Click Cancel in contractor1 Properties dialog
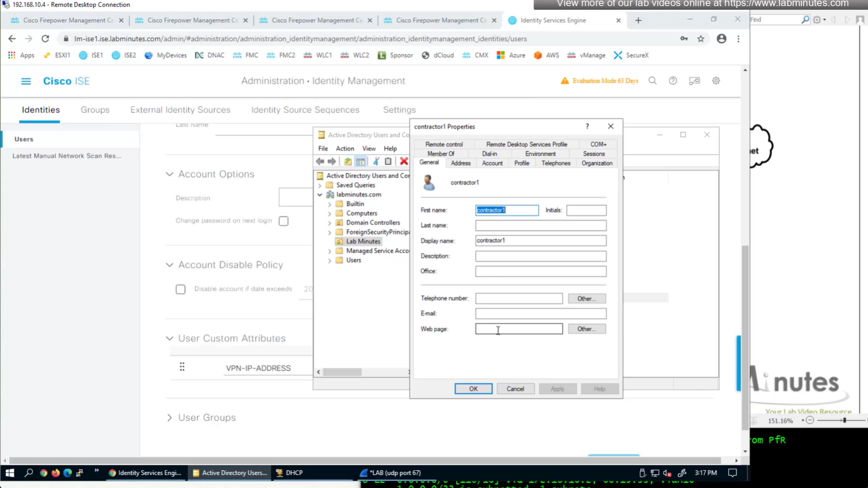This screenshot has width=868, height=488. pos(515,389)
